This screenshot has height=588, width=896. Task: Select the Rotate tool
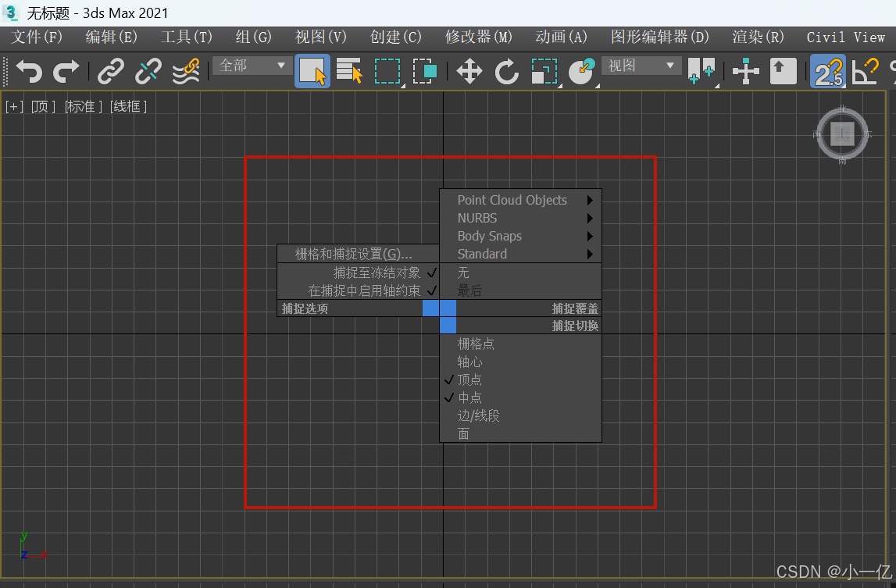tap(507, 71)
